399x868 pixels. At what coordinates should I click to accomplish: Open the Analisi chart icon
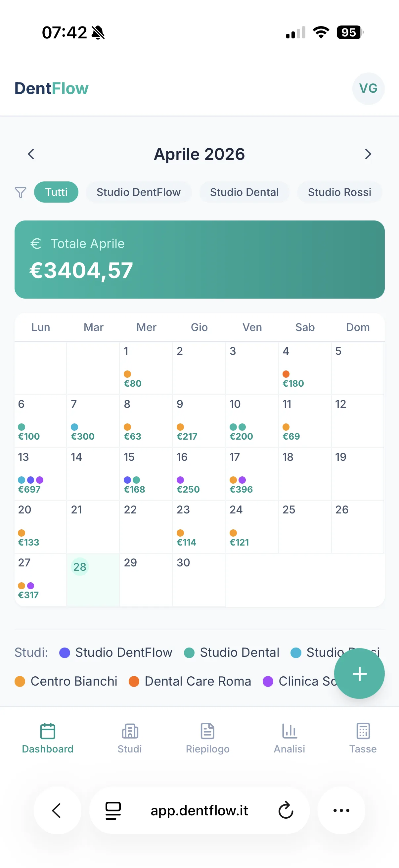click(289, 731)
